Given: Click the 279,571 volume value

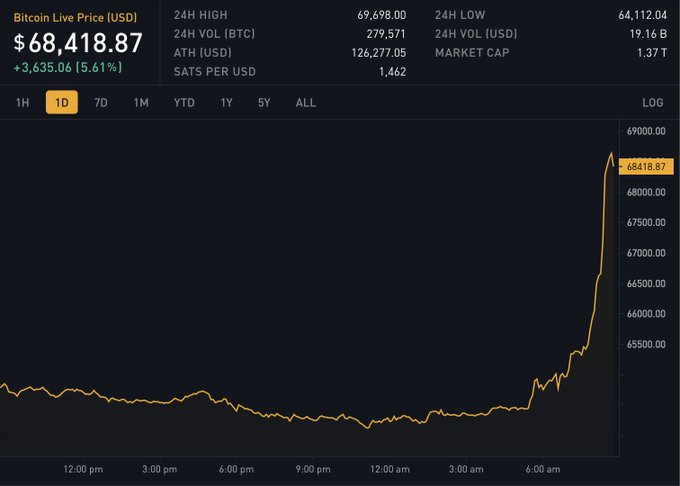Looking at the screenshot, I should 386,34.
